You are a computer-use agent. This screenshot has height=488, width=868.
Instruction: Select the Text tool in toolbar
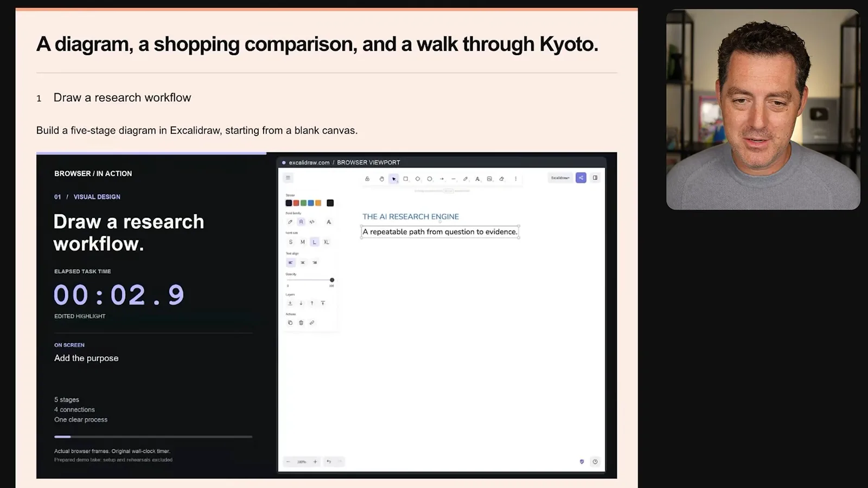477,178
